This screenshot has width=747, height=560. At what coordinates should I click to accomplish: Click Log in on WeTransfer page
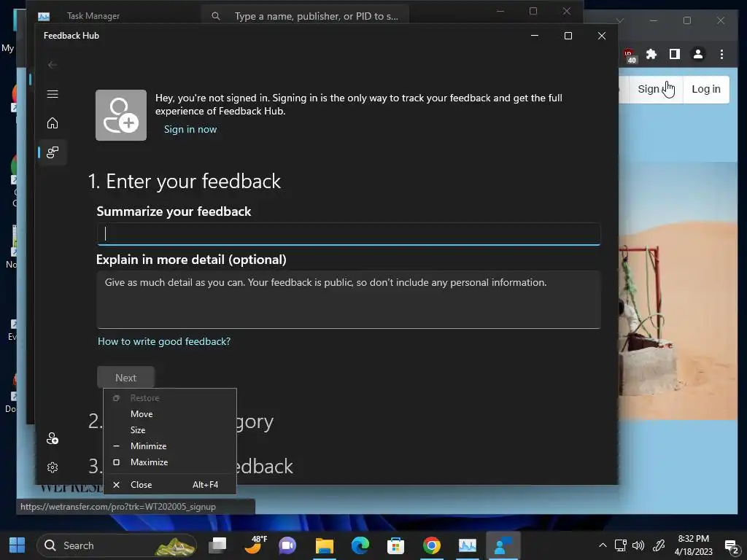click(x=706, y=89)
